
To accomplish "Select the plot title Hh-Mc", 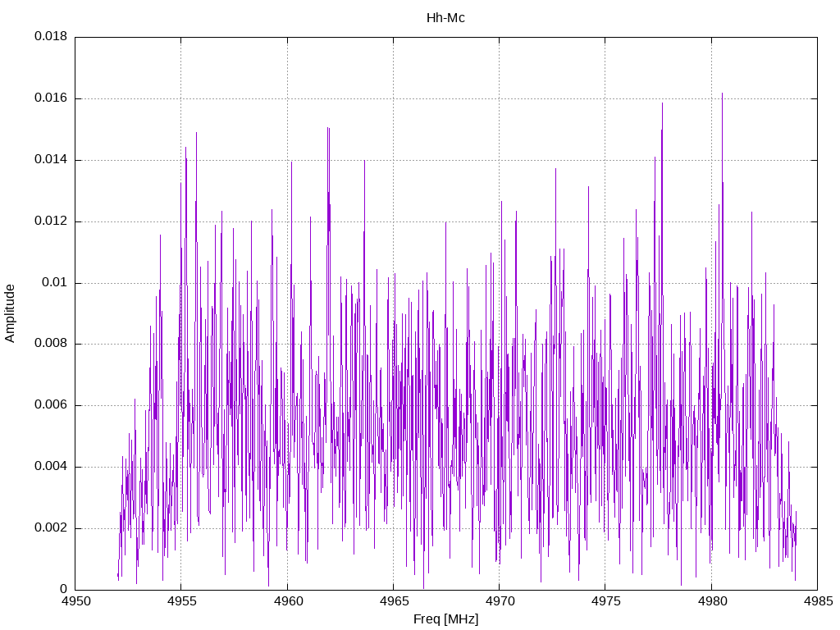I will pyautogui.click(x=445, y=18).
